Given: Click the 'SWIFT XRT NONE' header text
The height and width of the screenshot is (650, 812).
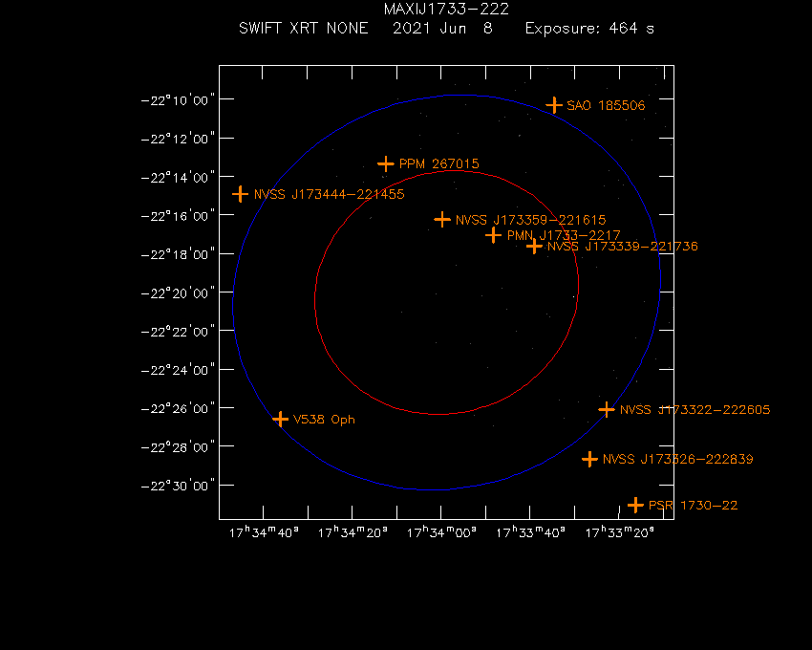Looking at the screenshot, I should 304,28.
